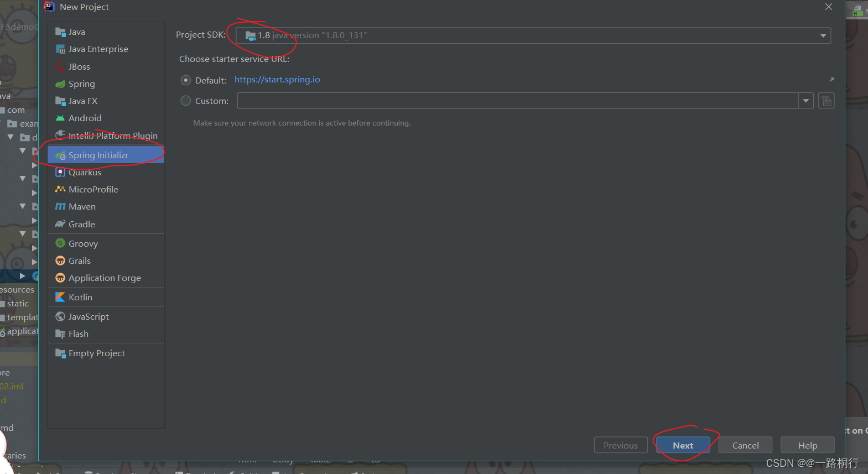
Task: Click the Empty Project folder icon
Action: (x=60, y=353)
